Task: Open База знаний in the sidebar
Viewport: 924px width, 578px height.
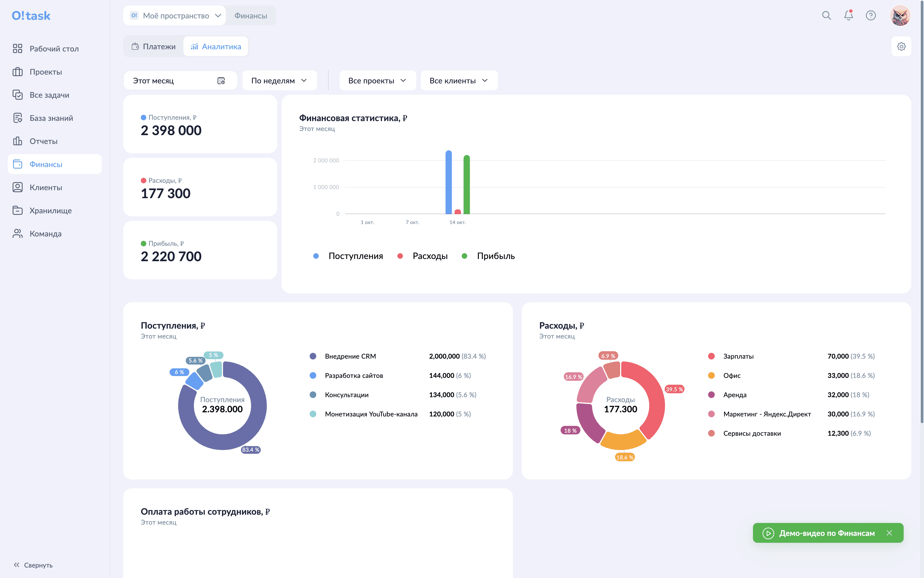Action: [x=54, y=118]
